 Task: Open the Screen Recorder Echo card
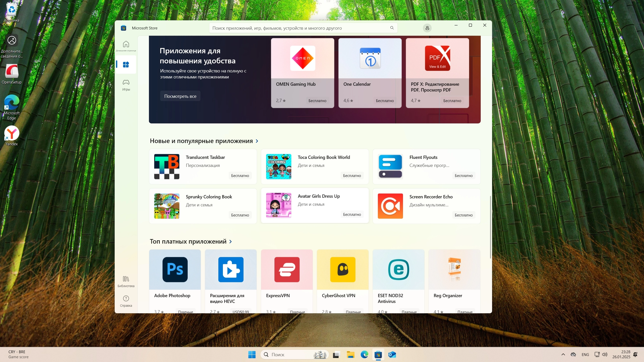(426, 206)
